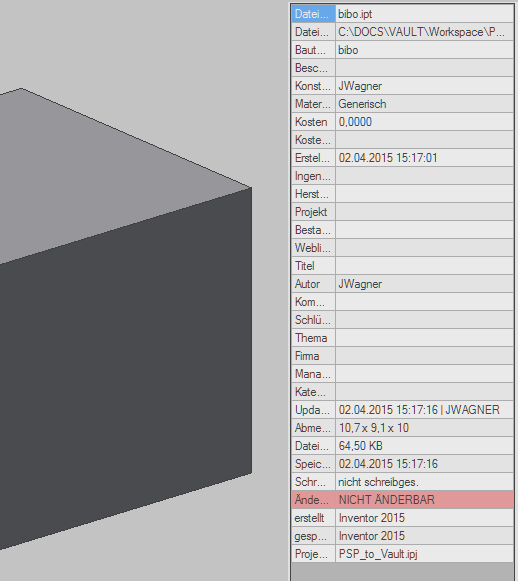Click the Webli... property label
This screenshot has width=518, height=581.
tap(313, 248)
